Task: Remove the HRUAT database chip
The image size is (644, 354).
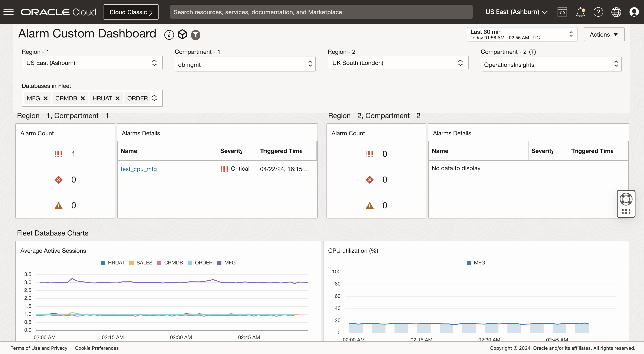Action: click(x=117, y=98)
